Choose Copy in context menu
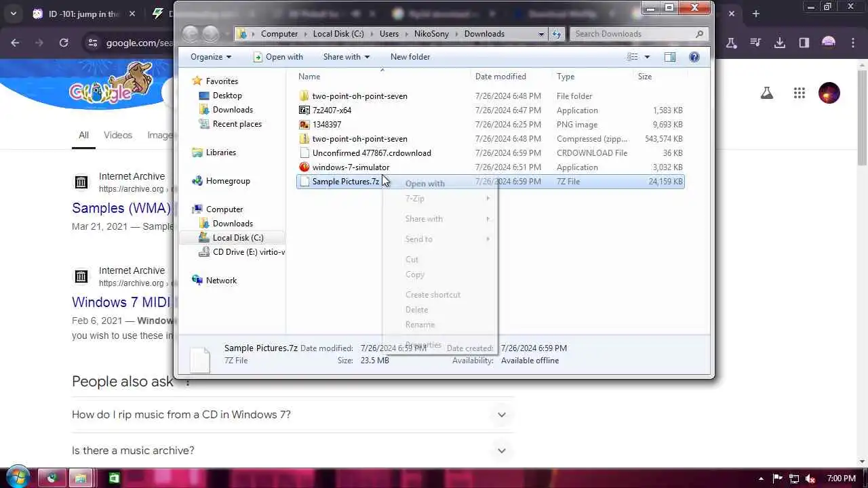 click(x=439, y=274)
